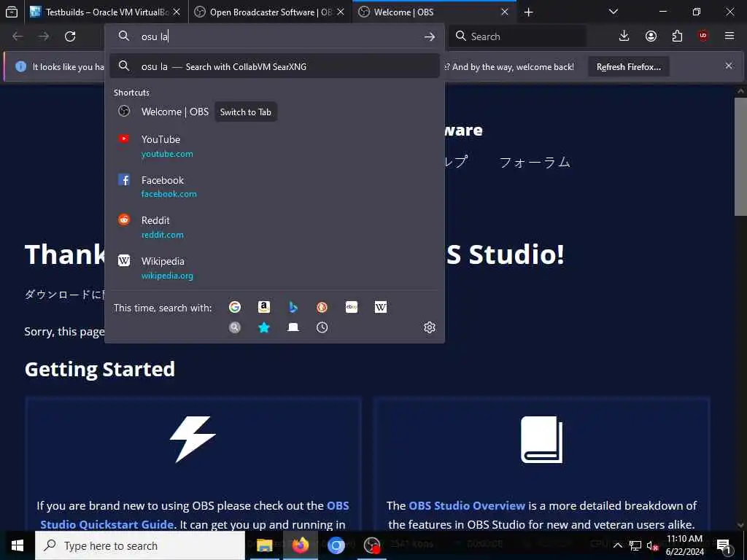Focus the toolbar Search box
Image resolution: width=747 pixels, height=560 pixels.
[x=517, y=36]
